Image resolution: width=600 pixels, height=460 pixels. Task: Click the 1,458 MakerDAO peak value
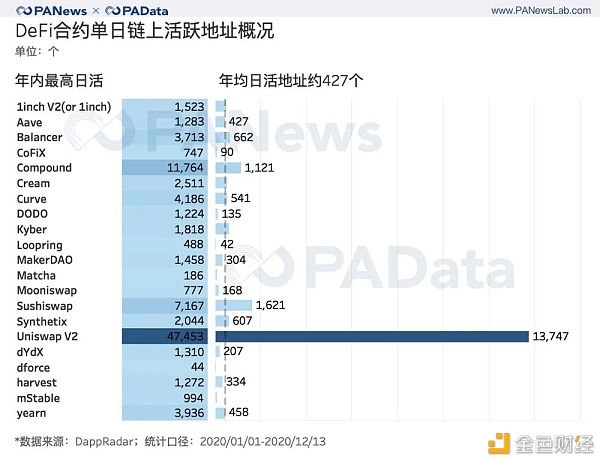click(189, 260)
